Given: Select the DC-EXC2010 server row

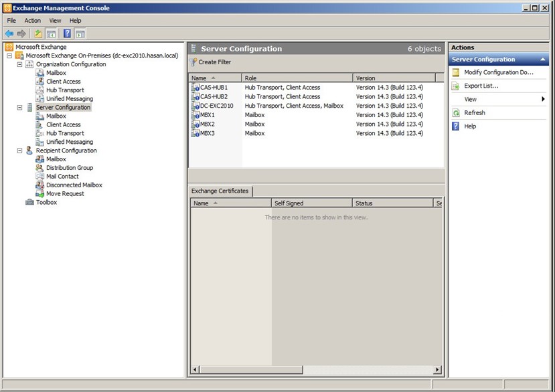Looking at the screenshot, I should [217, 106].
